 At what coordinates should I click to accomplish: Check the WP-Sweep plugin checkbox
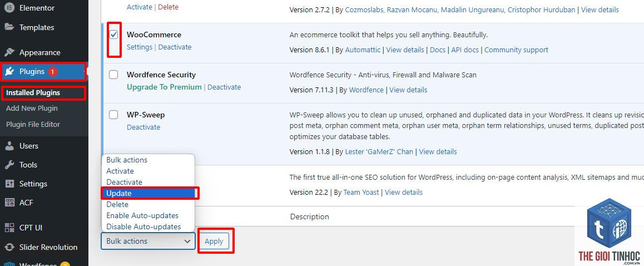pyautogui.click(x=113, y=115)
